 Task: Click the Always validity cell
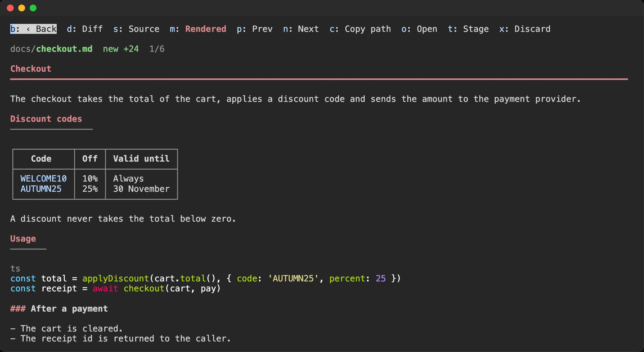(129, 179)
